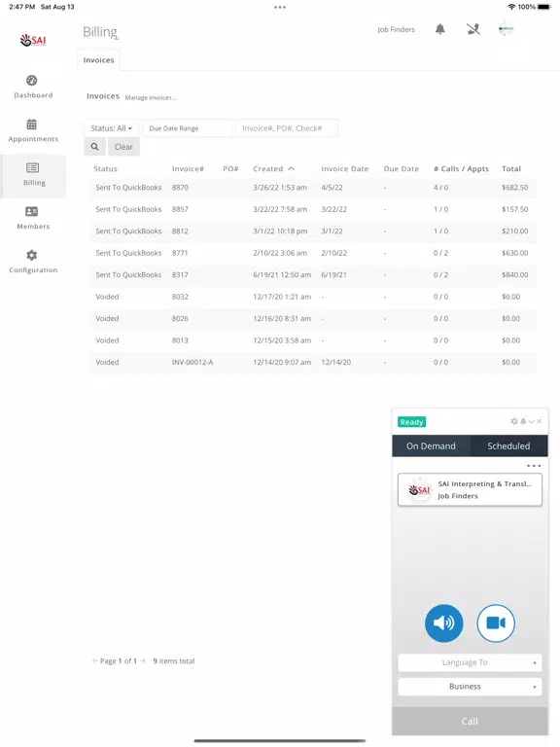Open notifications bell in the top header
This screenshot has width=560, height=747.
tap(440, 29)
